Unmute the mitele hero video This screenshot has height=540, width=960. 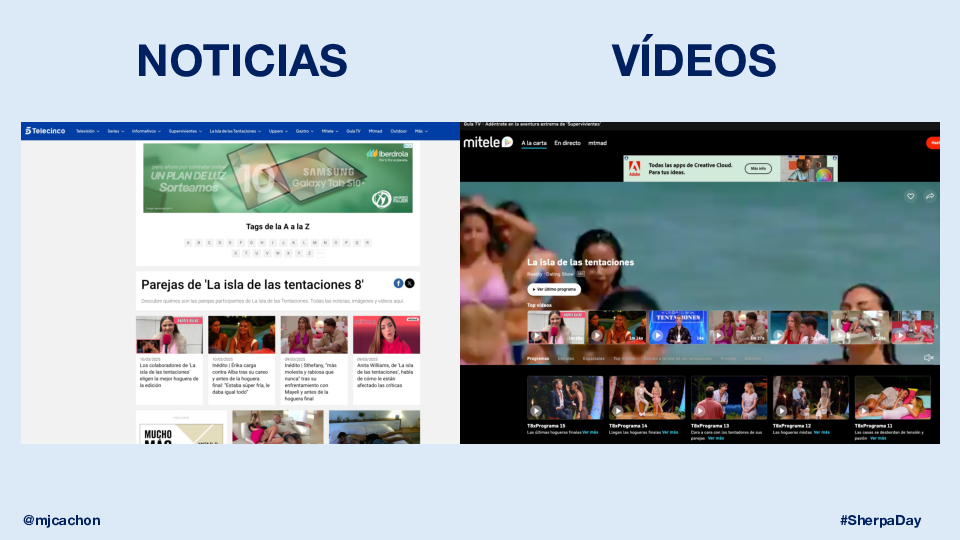(928, 358)
